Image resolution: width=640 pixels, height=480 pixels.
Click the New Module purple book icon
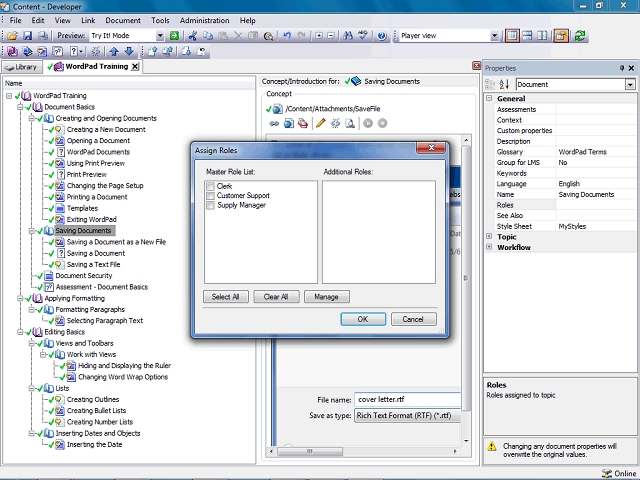coord(12,51)
